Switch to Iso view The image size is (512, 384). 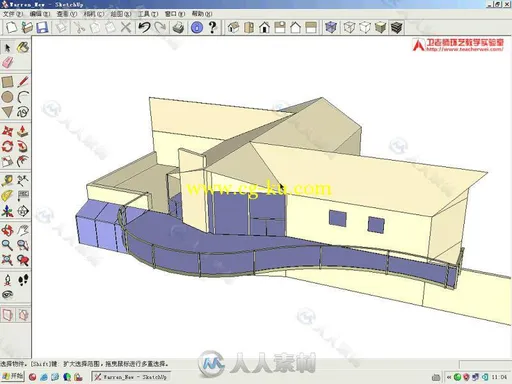pyautogui.click(x=233, y=27)
